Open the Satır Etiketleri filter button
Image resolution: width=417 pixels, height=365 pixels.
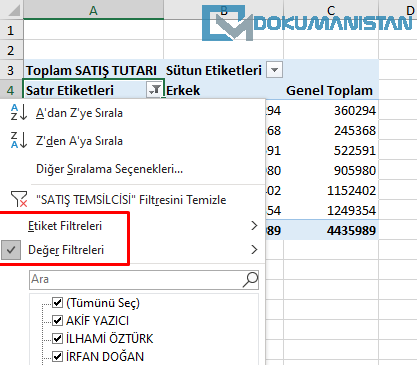(x=154, y=90)
